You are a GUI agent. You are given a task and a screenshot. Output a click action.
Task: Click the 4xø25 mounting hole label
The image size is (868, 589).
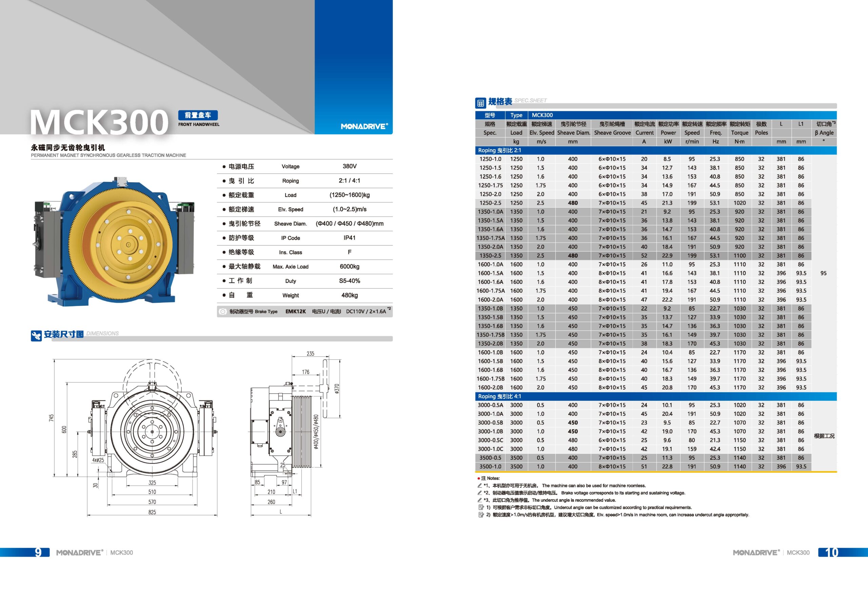click(x=98, y=460)
